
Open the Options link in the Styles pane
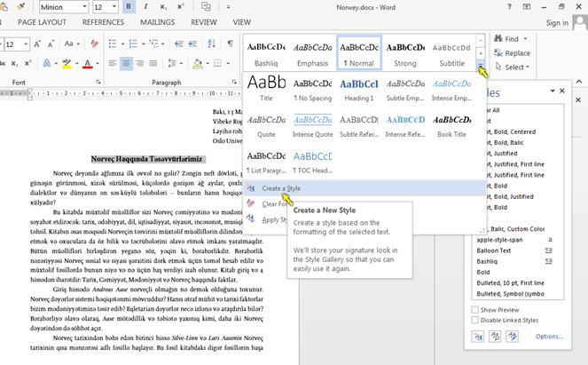pyautogui.click(x=549, y=337)
